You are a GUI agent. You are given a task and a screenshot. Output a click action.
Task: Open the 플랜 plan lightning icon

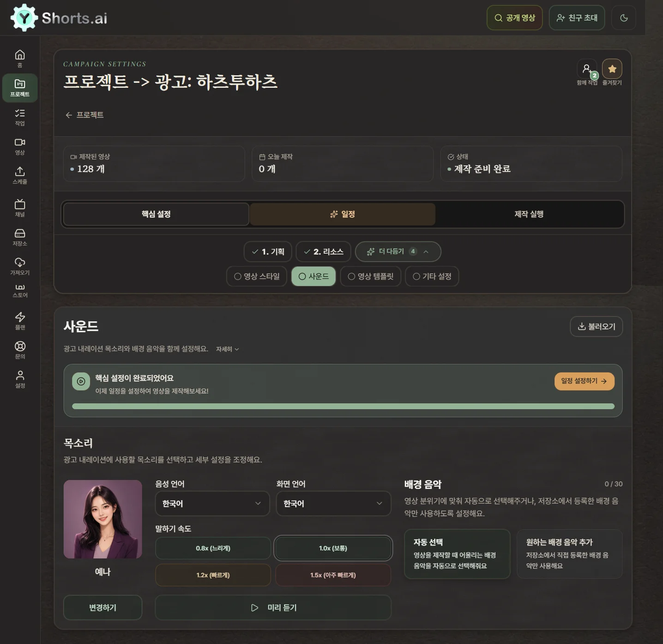[x=20, y=321]
